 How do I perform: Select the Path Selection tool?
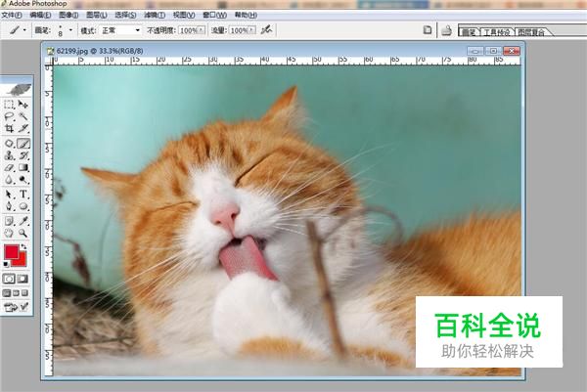pyautogui.click(x=9, y=195)
